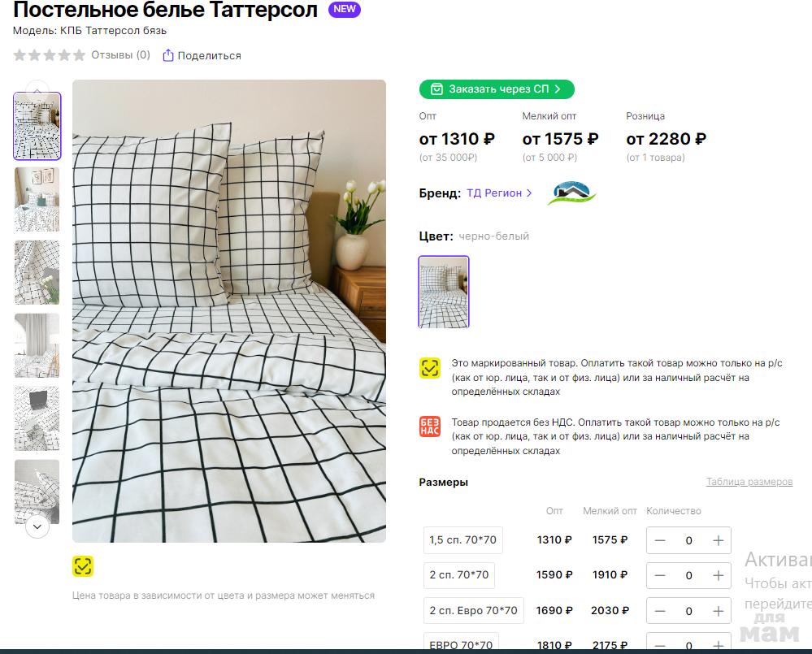This screenshot has width=812, height=654.
Task: Click the yellow marked-goods icon near sizes
Action: coord(430,368)
